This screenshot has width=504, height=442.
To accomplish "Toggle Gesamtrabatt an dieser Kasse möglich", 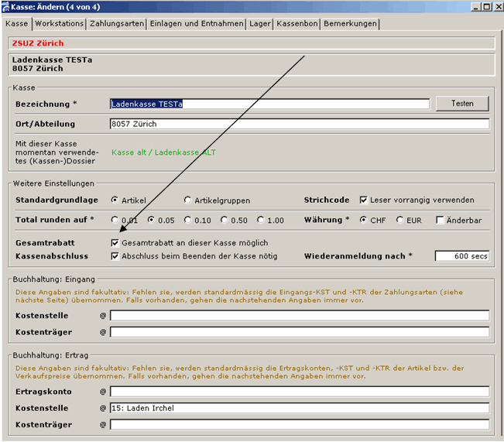I will [x=115, y=243].
